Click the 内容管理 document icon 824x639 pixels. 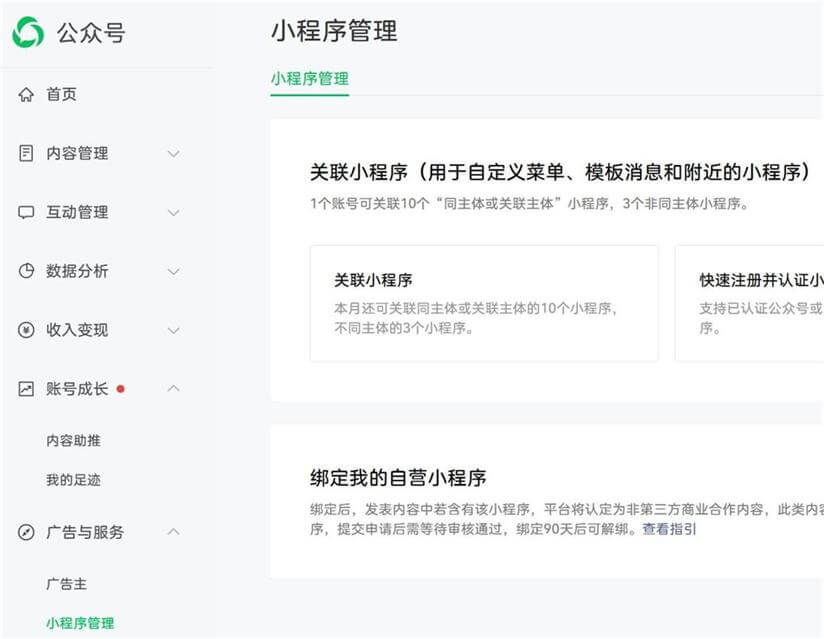pos(26,153)
